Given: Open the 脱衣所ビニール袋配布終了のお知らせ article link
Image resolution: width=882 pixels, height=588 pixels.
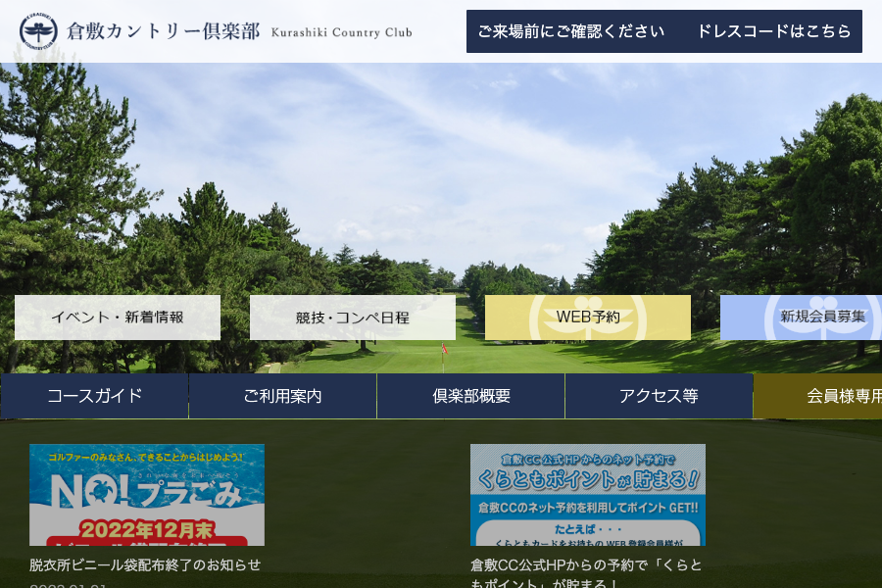Looking at the screenshot, I should tap(145, 564).
